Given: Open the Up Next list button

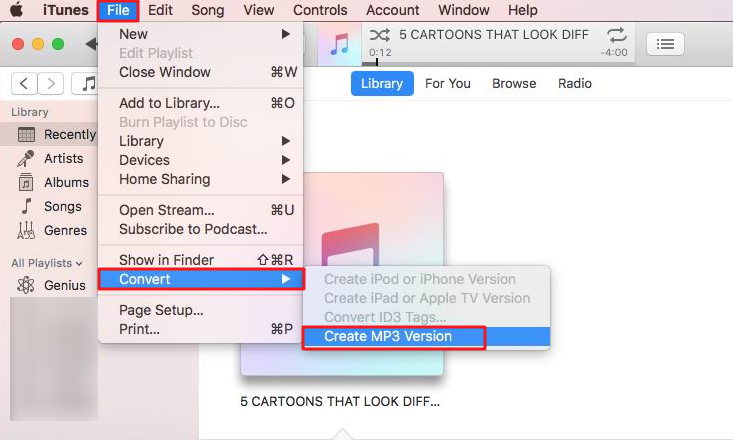Looking at the screenshot, I should tap(665, 44).
